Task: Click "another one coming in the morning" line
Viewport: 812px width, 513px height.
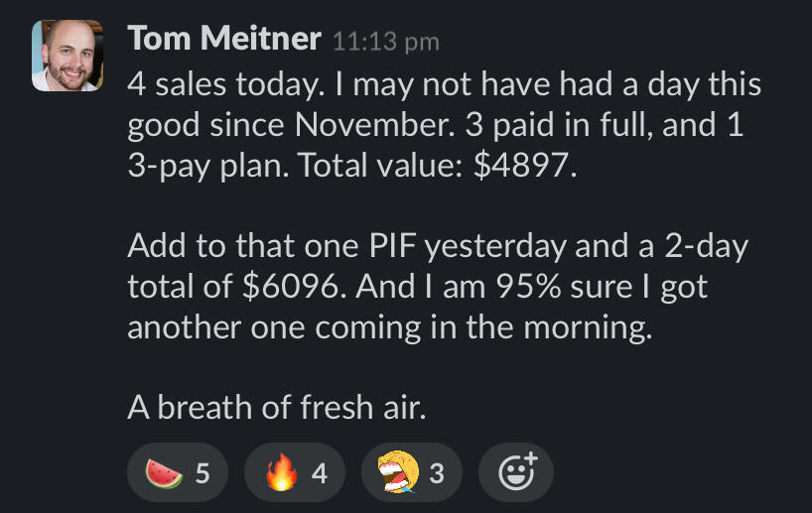Action: point(390,327)
